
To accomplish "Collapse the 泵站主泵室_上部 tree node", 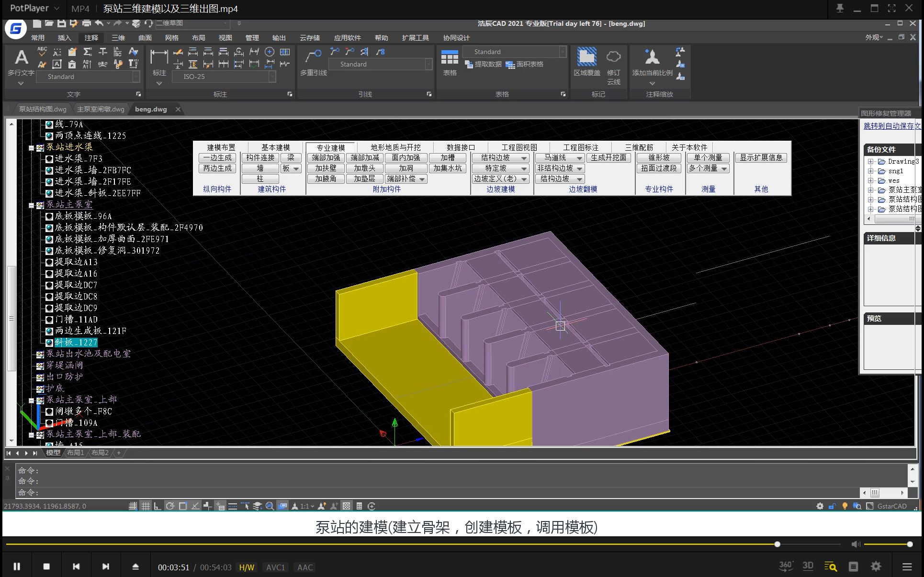I will (x=31, y=400).
